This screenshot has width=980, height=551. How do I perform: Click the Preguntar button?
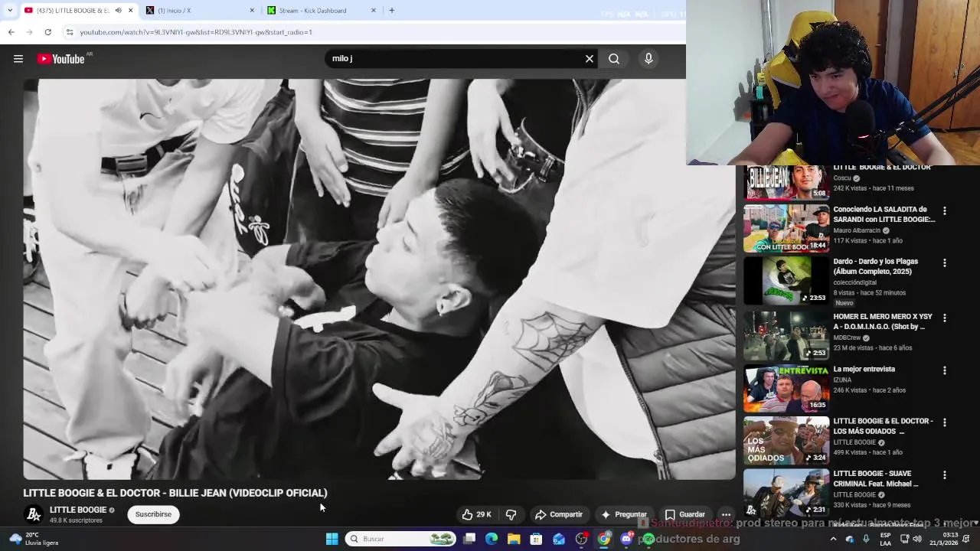click(x=624, y=514)
